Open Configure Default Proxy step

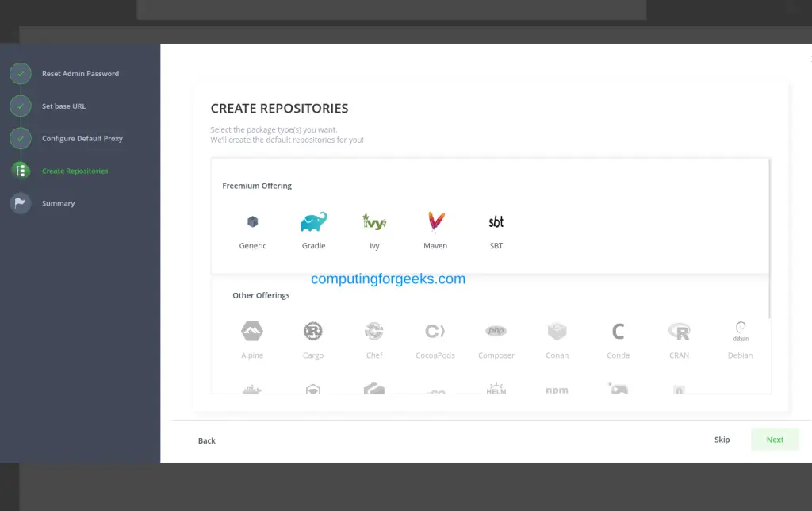coord(82,138)
